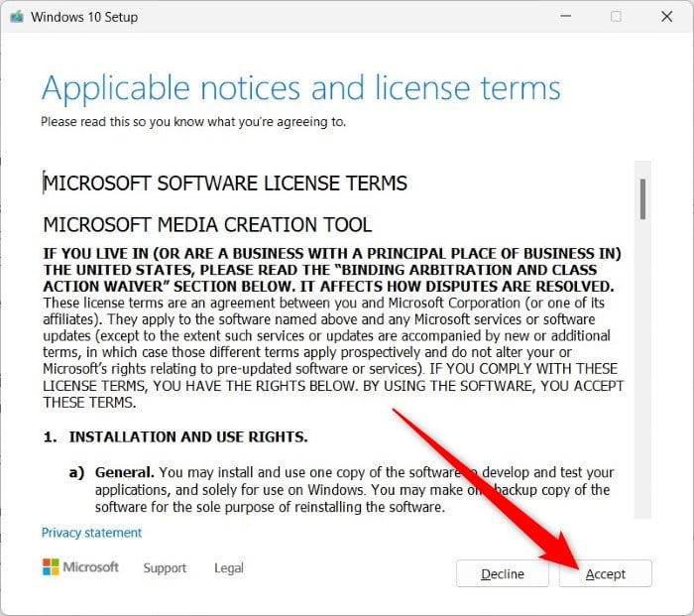Click the 'Applicable notices and license terms' title
The width and height of the screenshot is (694, 616).
coord(301,88)
